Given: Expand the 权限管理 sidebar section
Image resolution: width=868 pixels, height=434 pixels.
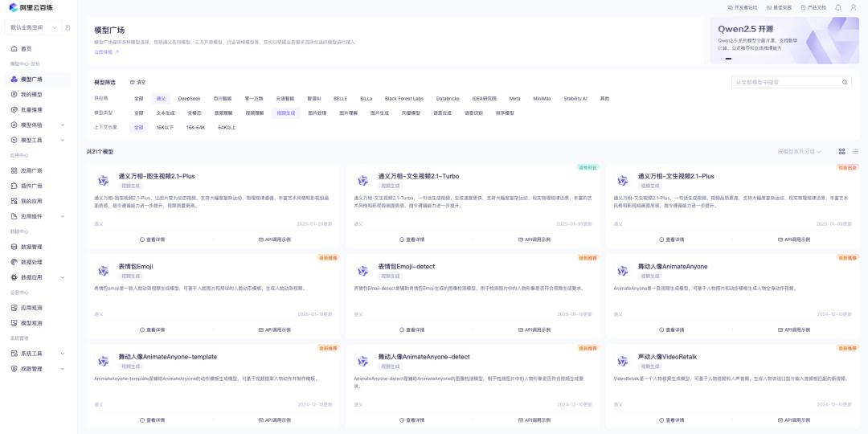Looking at the screenshot, I should click(x=63, y=369).
